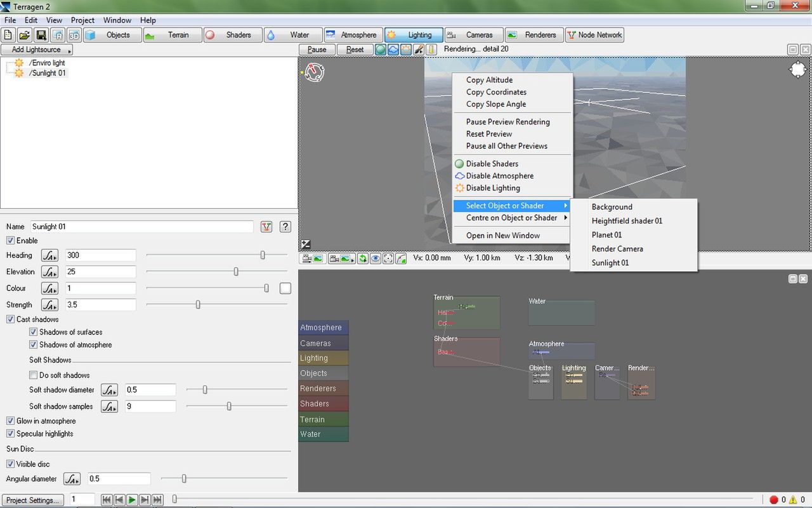Open Elevation animation options button
Viewport: 812px width, 508px height.
(x=49, y=272)
